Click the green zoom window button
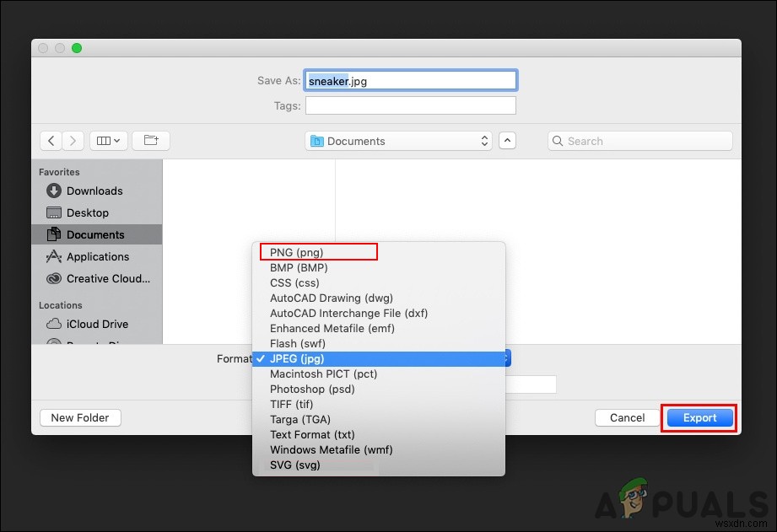This screenshot has height=532, width=777. 76,48
